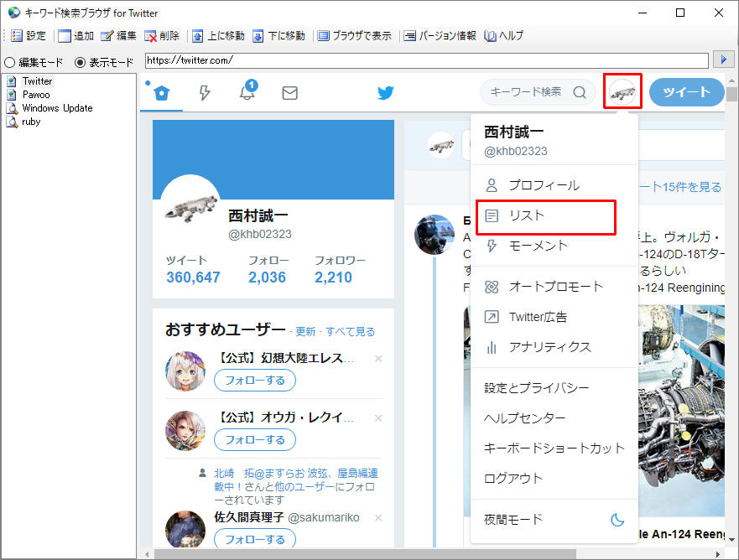Click the tweet author's avatar in timeline
The image size is (739, 560).
point(434,234)
